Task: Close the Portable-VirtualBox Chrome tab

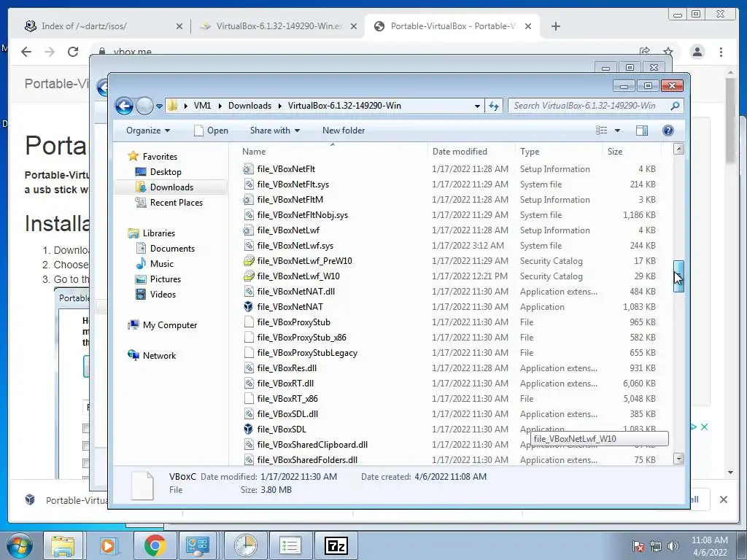Action: point(528,26)
